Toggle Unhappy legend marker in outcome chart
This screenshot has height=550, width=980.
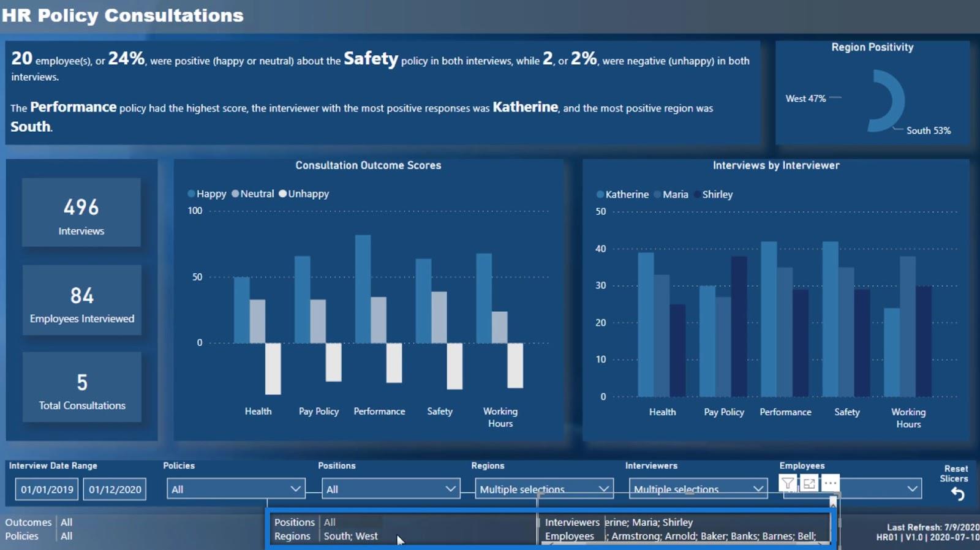tap(282, 194)
